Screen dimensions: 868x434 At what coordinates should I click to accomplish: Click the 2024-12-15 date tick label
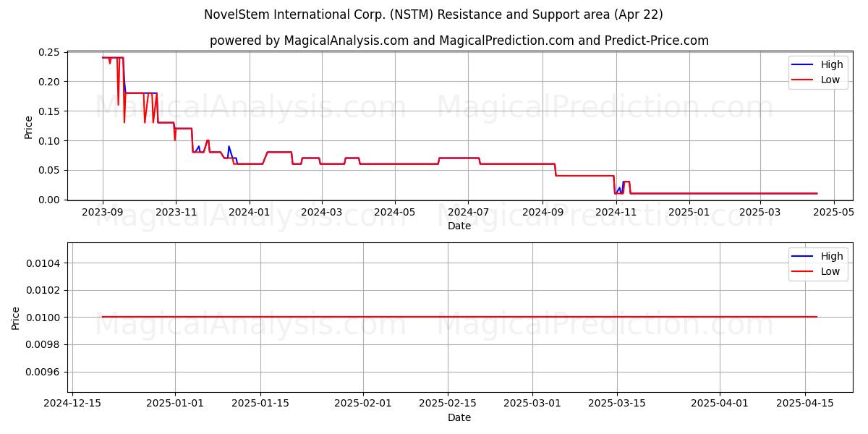point(72,404)
